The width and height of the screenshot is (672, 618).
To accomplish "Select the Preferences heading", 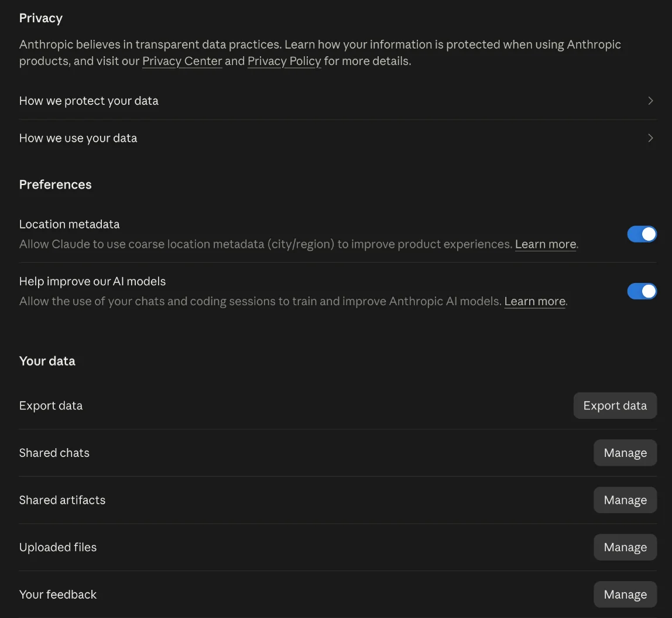I will pyautogui.click(x=55, y=185).
